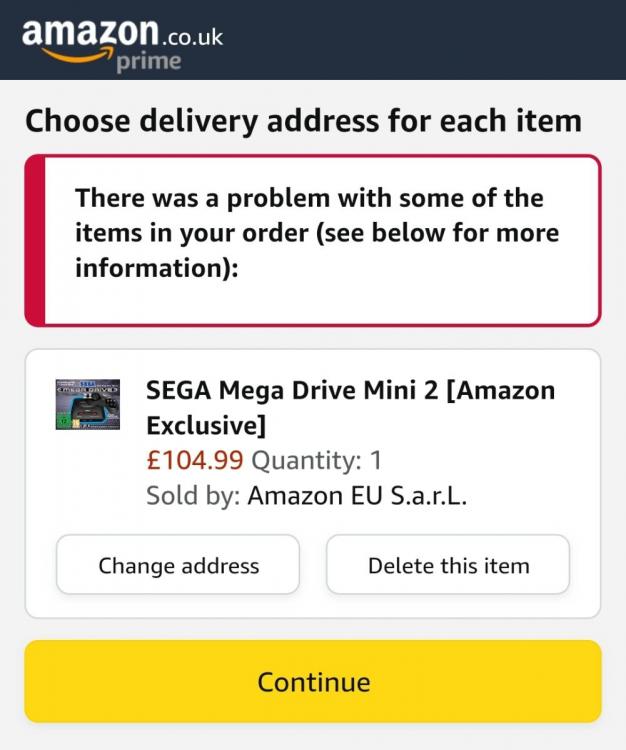626x750 pixels.
Task: Click the Prime label under the logo
Action: [148, 61]
